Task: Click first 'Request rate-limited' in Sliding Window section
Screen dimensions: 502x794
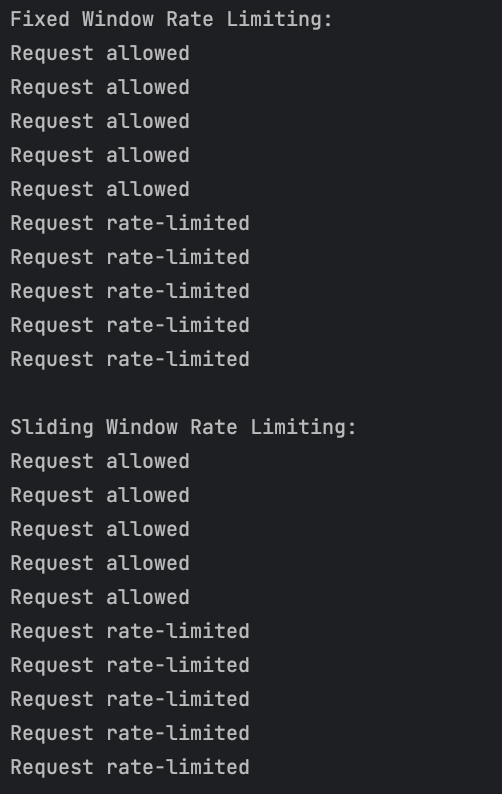Action: coord(130,631)
